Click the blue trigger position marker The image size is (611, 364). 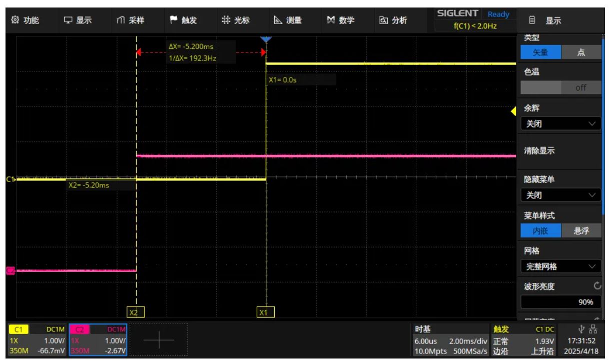(x=266, y=39)
